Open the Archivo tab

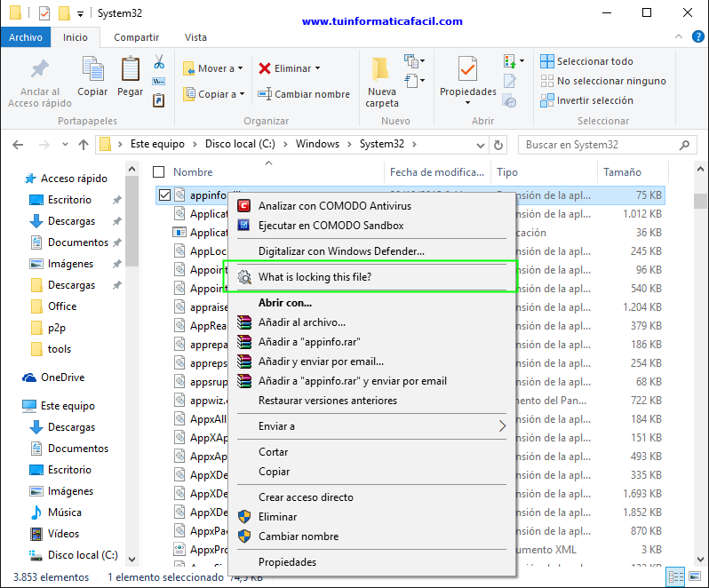[x=25, y=37]
